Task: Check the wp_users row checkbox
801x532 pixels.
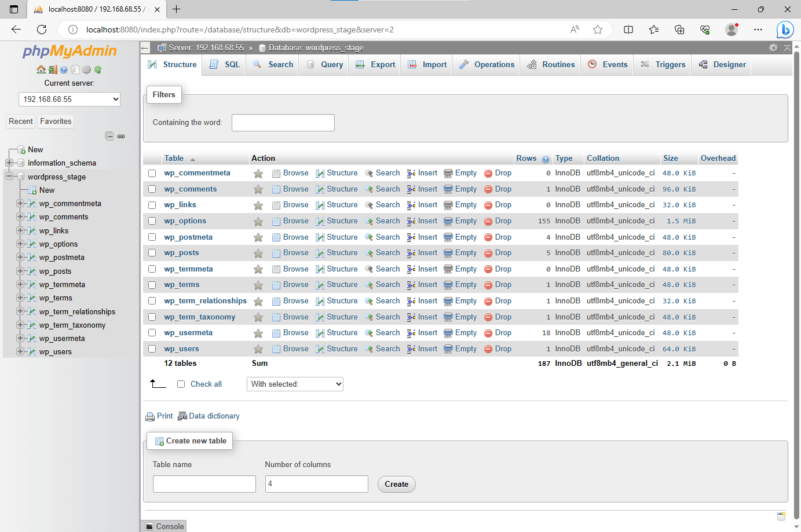Action: [x=152, y=349]
